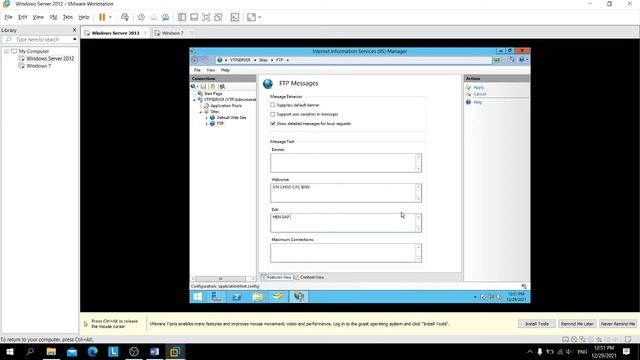This screenshot has width=640, height=360.
Task: Toggle the library sidebar view icon
Action: [182, 17]
